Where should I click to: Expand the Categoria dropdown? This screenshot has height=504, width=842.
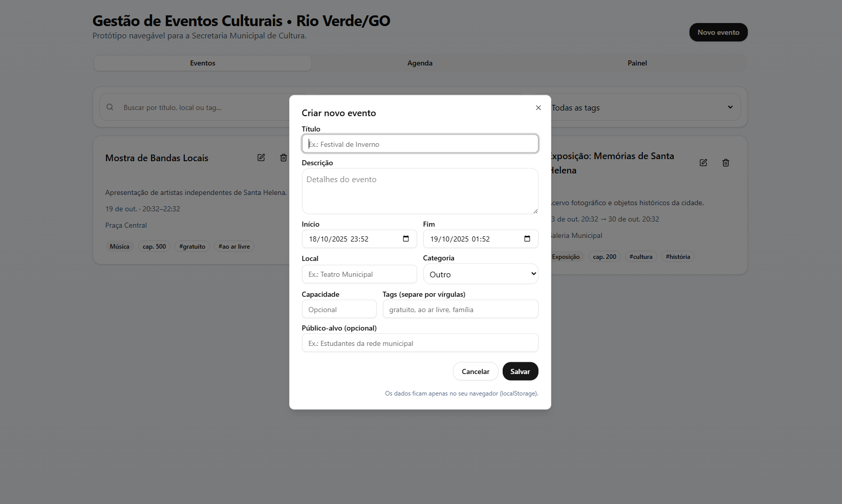tap(480, 274)
